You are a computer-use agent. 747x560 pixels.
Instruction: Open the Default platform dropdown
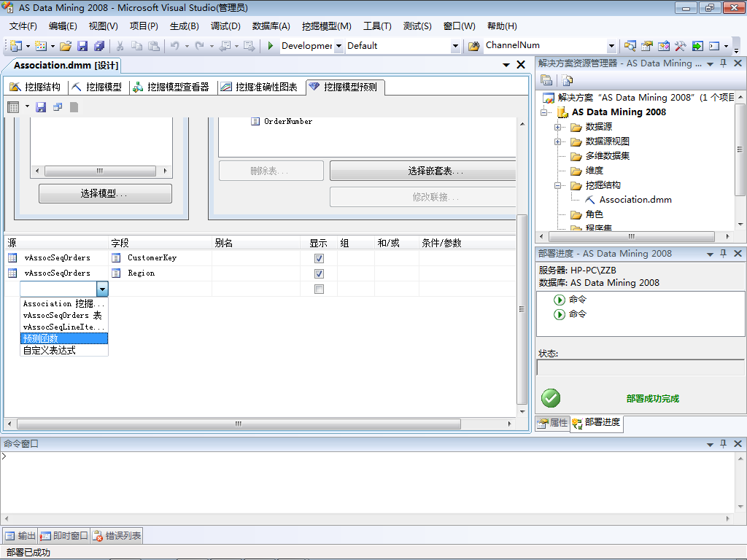455,46
